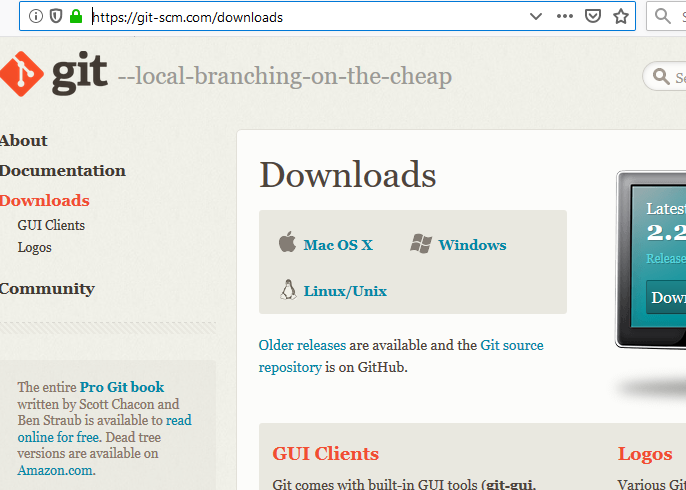Open the tracking protection shield icon
686x490 pixels.
pos(56,17)
